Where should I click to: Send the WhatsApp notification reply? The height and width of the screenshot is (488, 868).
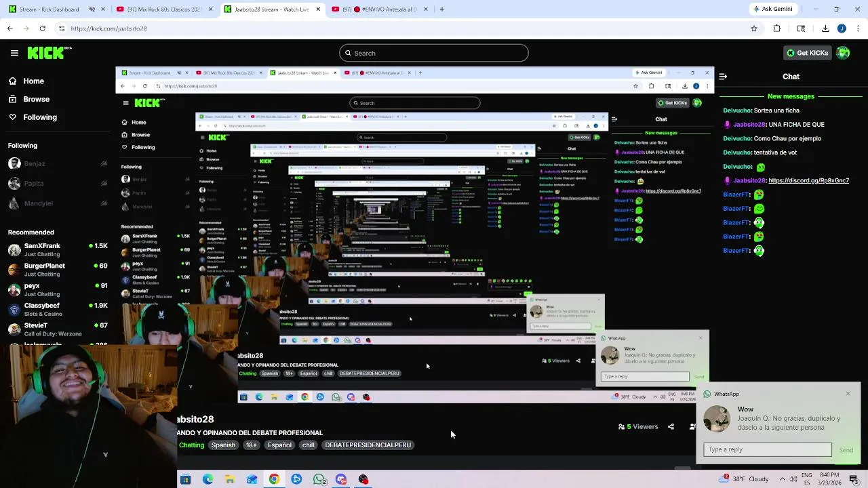tap(846, 450)
